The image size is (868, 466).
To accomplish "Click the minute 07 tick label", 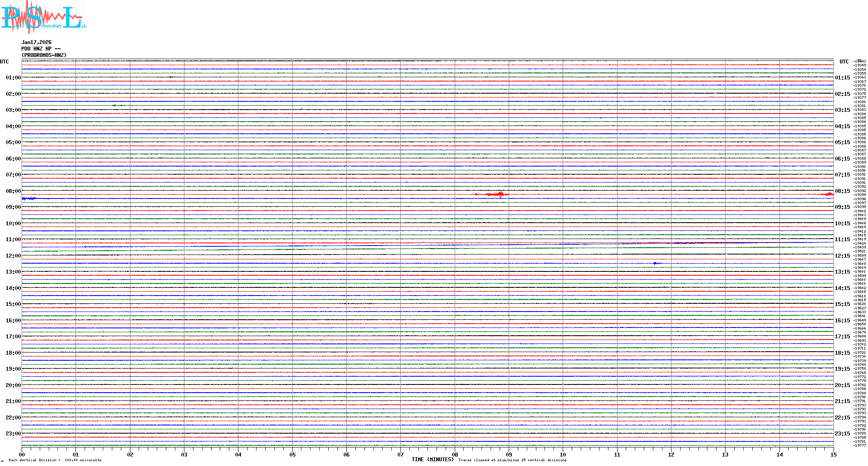I will (401, 454).
